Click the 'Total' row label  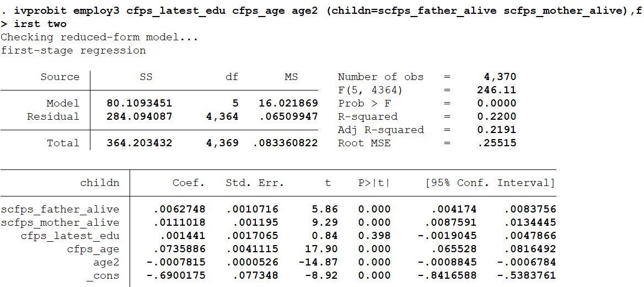63,143
